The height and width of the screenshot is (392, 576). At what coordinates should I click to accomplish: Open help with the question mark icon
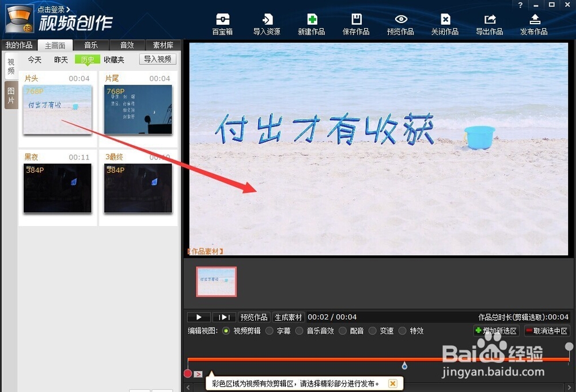pyautogui.click(x=520, y=6)
